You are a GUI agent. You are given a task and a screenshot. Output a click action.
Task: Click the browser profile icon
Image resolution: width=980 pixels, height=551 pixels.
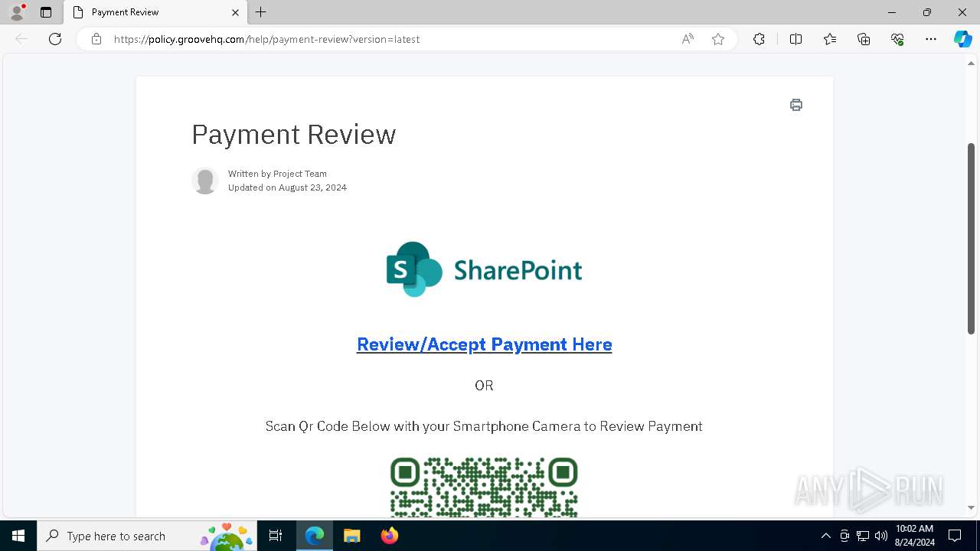point(17,12)
